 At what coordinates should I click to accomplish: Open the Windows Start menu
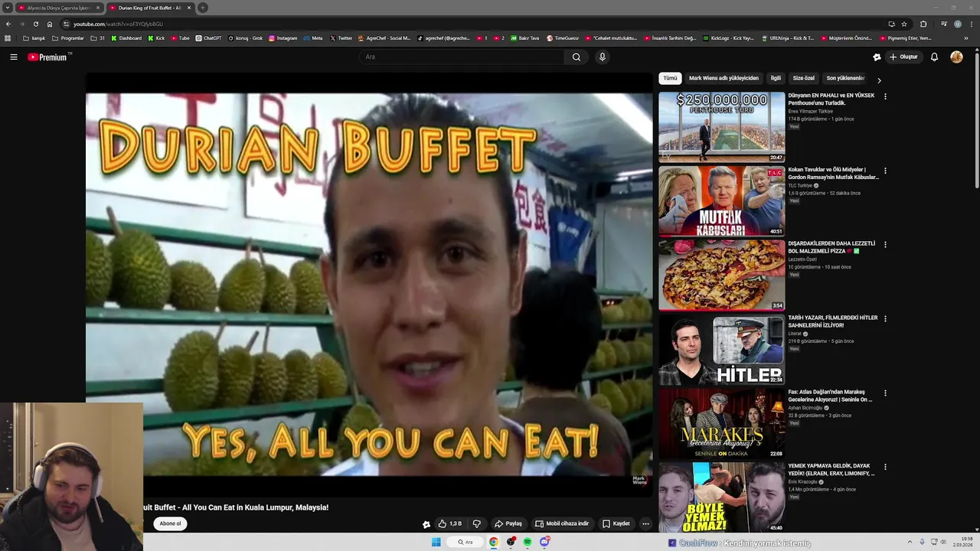[x=436, y=542]
